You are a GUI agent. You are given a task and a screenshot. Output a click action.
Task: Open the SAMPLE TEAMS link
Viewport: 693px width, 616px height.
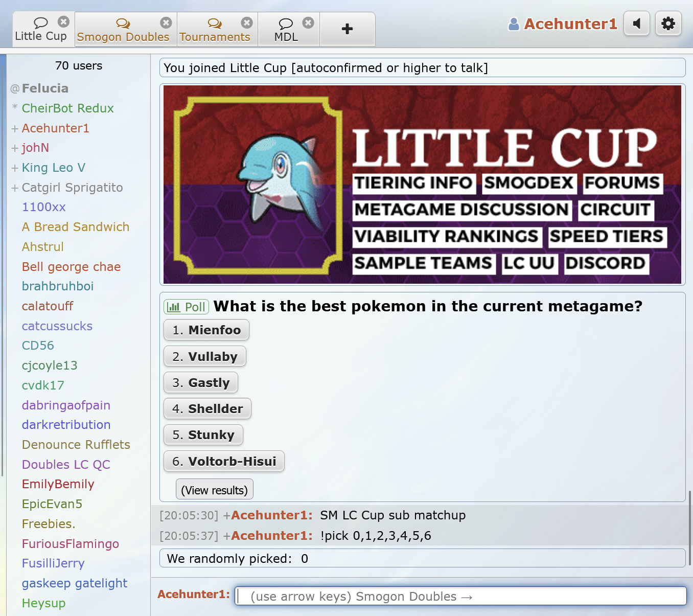(423, 263)
